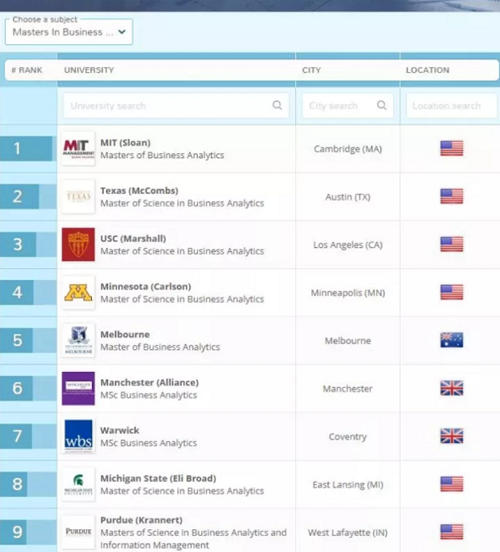Click the Manchester city cell
Viewport: 500px width, 552px height.
(348, 389)
